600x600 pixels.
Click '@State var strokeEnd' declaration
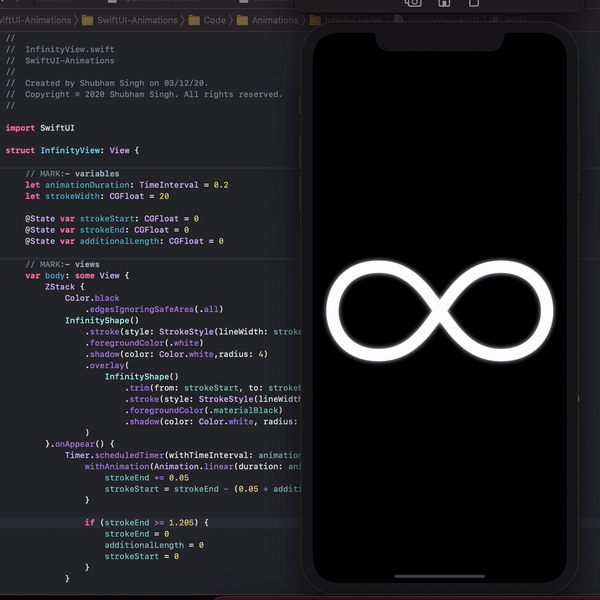(x=107, y=230)
